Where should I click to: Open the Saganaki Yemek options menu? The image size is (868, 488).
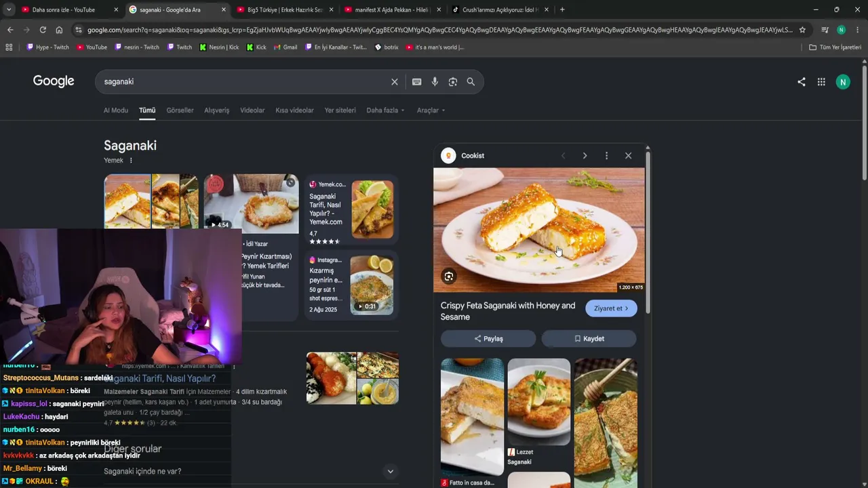point(131,161)
